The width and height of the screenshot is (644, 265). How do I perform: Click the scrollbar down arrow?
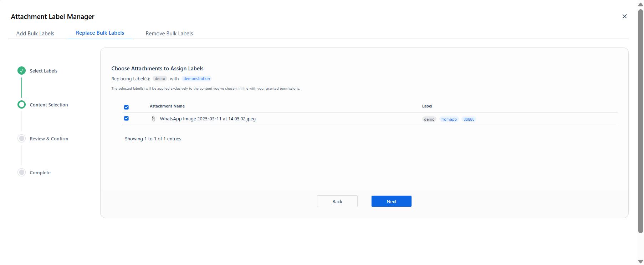click(x=640, y=261)
